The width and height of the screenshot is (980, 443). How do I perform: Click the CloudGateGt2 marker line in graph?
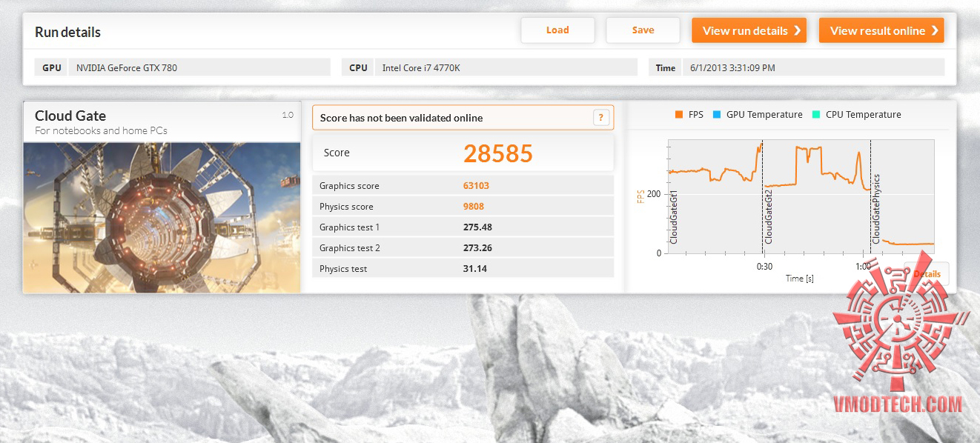click(x=762, y=196)
